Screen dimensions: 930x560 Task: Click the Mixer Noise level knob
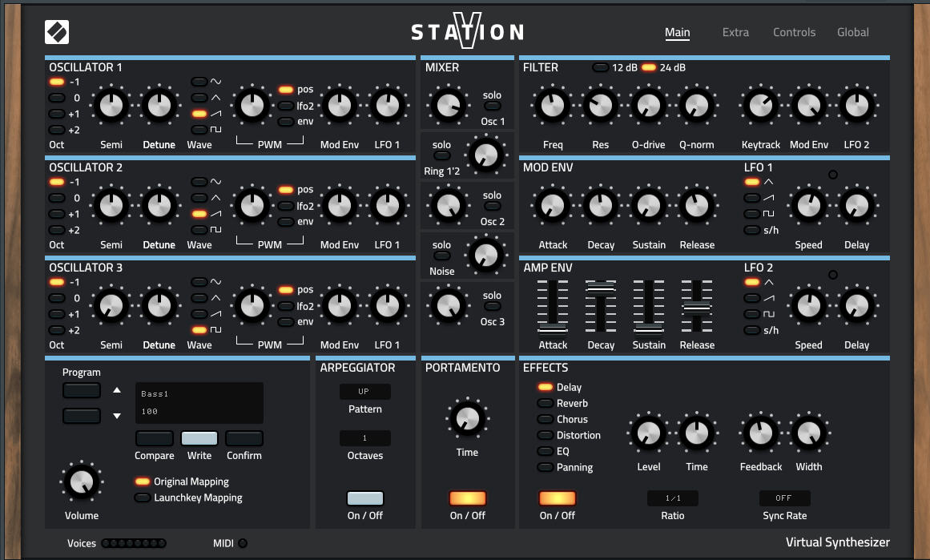tap(485, 256)
